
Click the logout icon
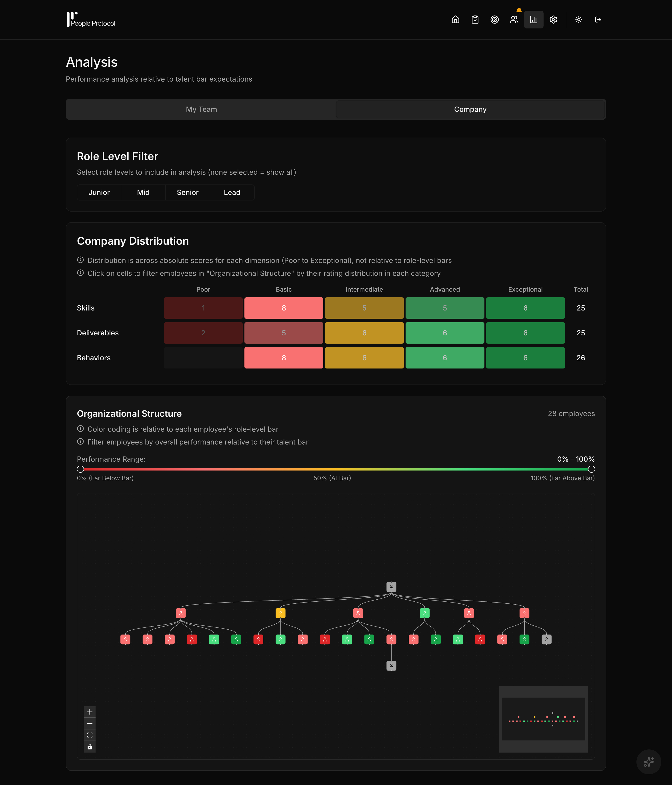pyautogui.click(x=598, y=19)
